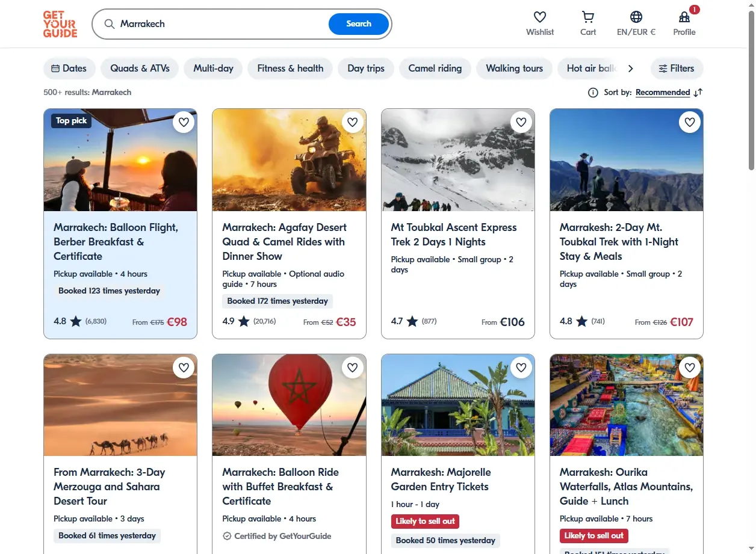
Task: Wishlist the 3-Day Merzouga and Sahara card
Action: (184, 367)
